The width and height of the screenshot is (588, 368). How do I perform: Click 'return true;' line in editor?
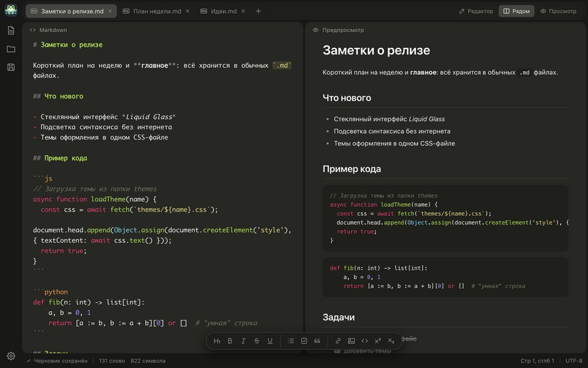coord(64,251)
